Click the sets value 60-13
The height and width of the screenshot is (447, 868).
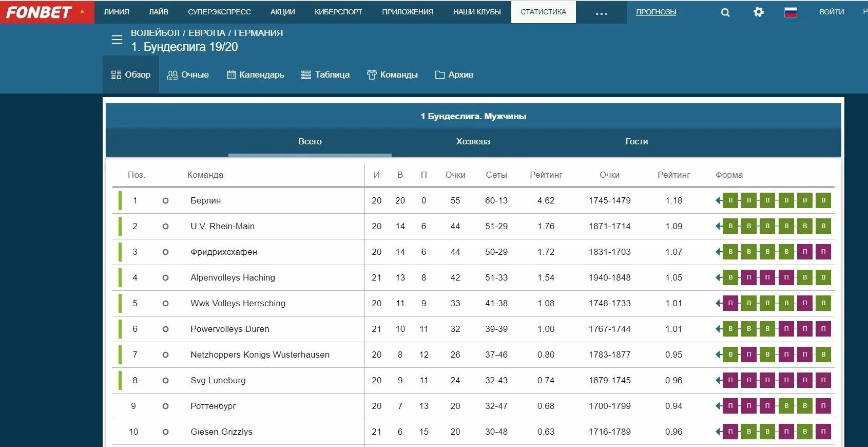[x=496, y=200]
